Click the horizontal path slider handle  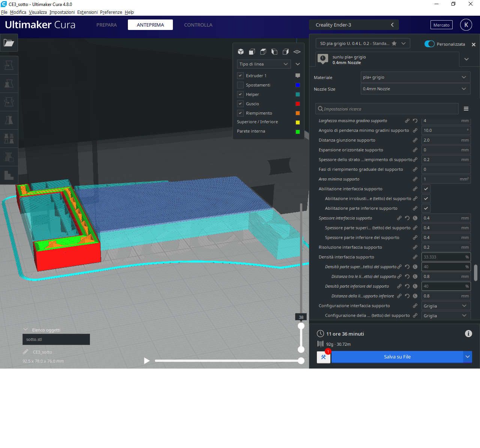pos(301,361)
